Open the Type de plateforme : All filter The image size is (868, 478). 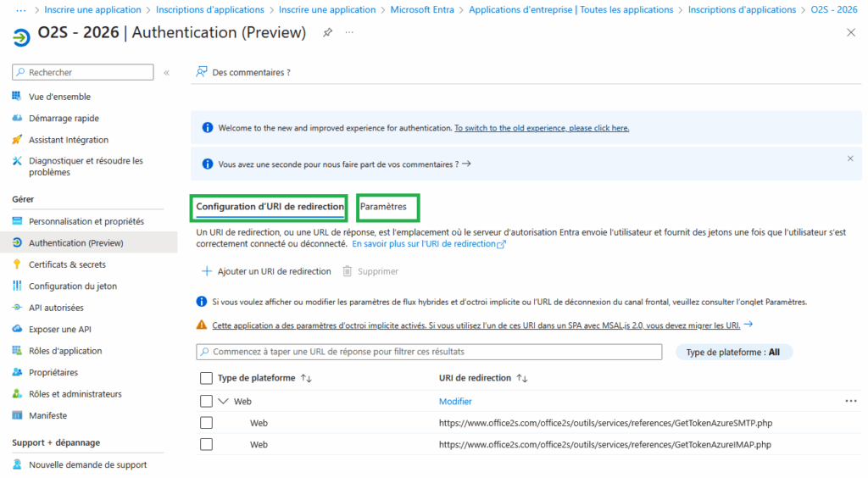pos(733,352)
